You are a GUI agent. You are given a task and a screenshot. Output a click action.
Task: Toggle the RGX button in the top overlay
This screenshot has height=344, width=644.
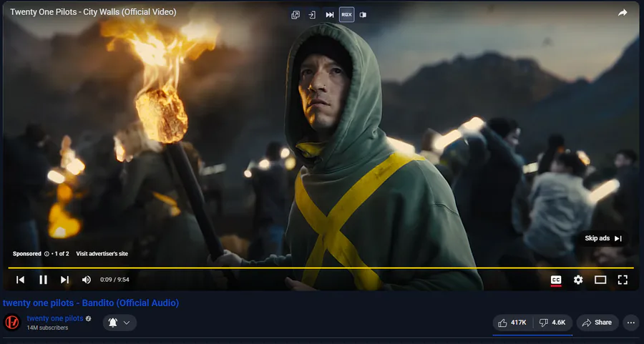click(x=346, y=15)
